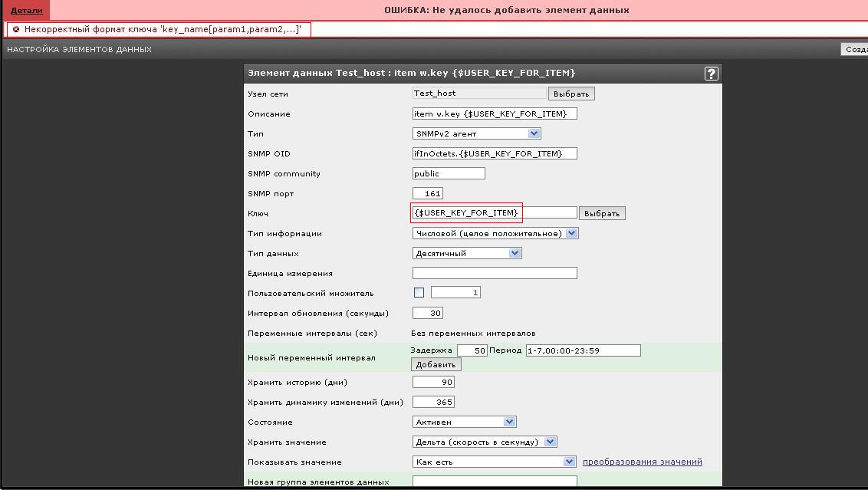Click the SNMP OID label
The width and height of the screenshot is (868, 490).
pyautogui.click(x=269, y=153)
